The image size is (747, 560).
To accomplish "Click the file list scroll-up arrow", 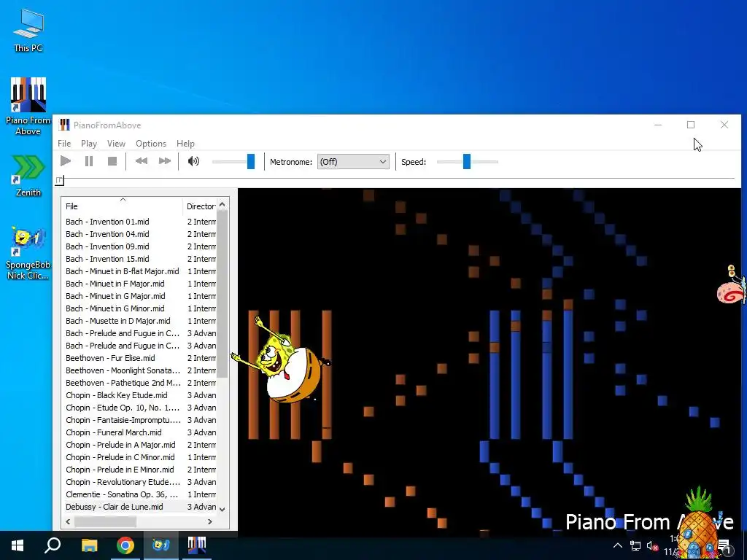I will (222, 204).
